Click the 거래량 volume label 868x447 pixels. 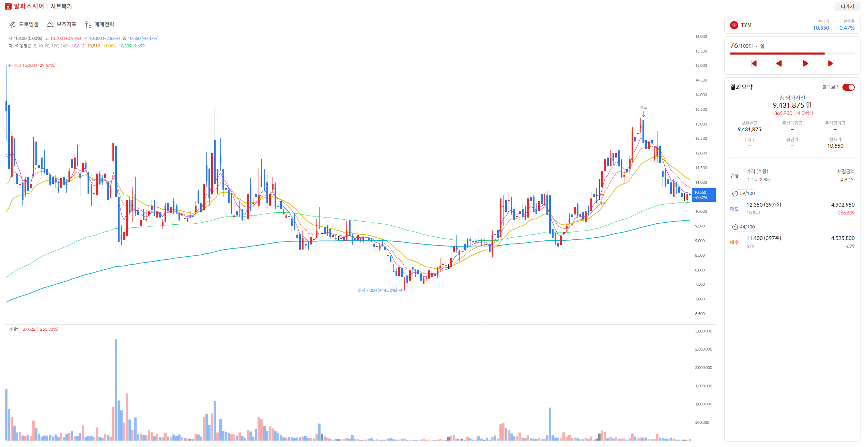point(14,329)
